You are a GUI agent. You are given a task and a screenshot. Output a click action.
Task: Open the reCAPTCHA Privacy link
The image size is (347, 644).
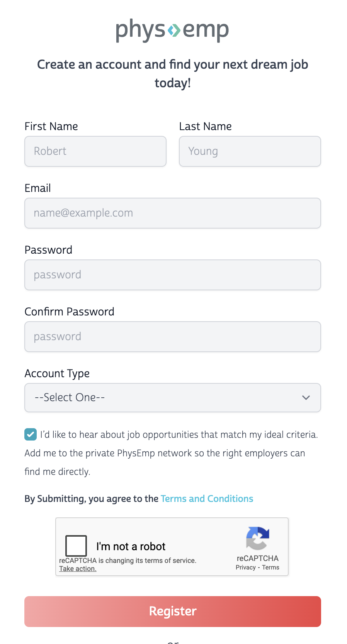coord(246,568)
